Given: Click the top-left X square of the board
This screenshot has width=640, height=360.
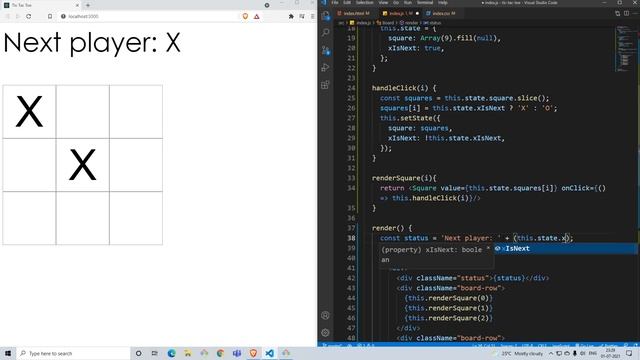Looking at the screenshot, I should pyautogui.click(x=29, y=111).
